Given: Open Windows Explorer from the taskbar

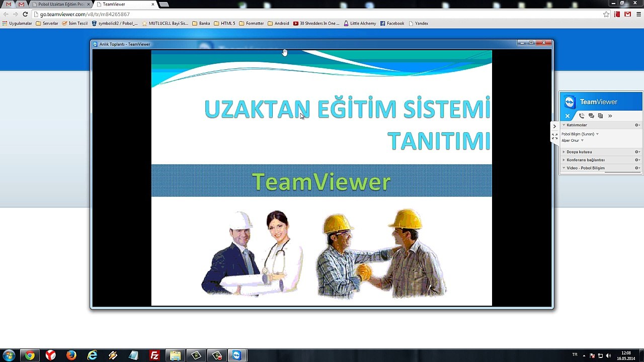Looking at the screenshot, I should [x=175, y=355].
